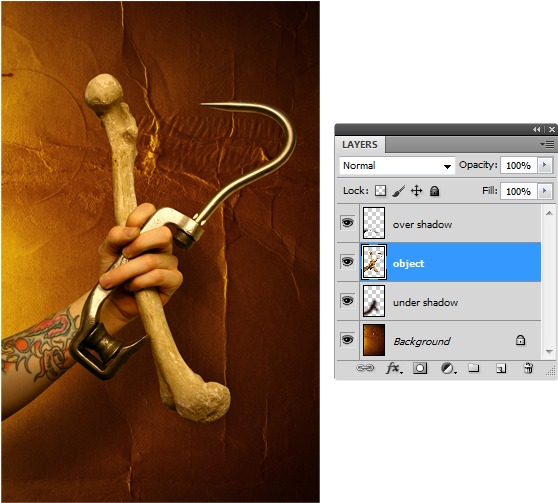558x503 pixels.
Task: Click the link layers chain icon
Action: pos(365,367)
